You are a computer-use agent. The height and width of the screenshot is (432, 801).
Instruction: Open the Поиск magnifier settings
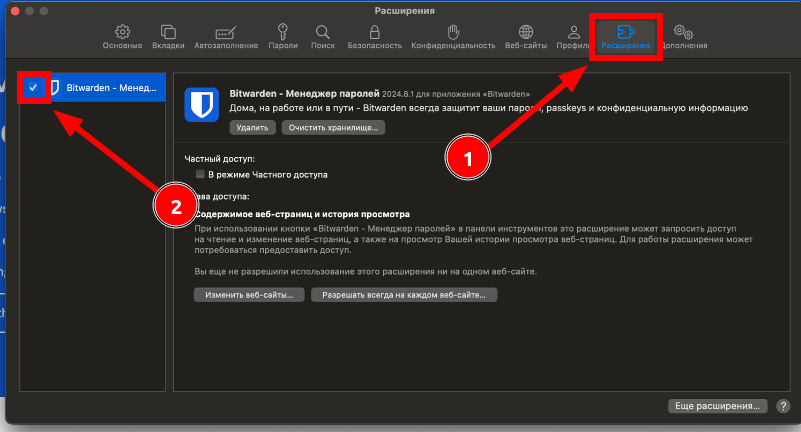323,37
